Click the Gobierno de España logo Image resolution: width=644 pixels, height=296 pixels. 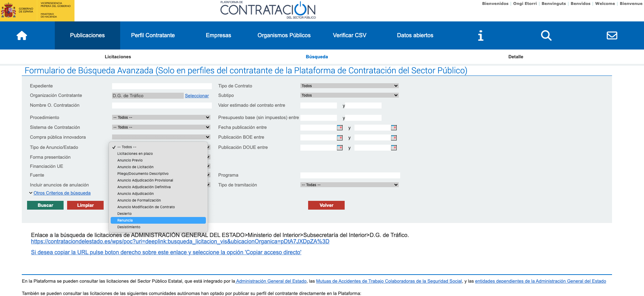tap(37, 11)
